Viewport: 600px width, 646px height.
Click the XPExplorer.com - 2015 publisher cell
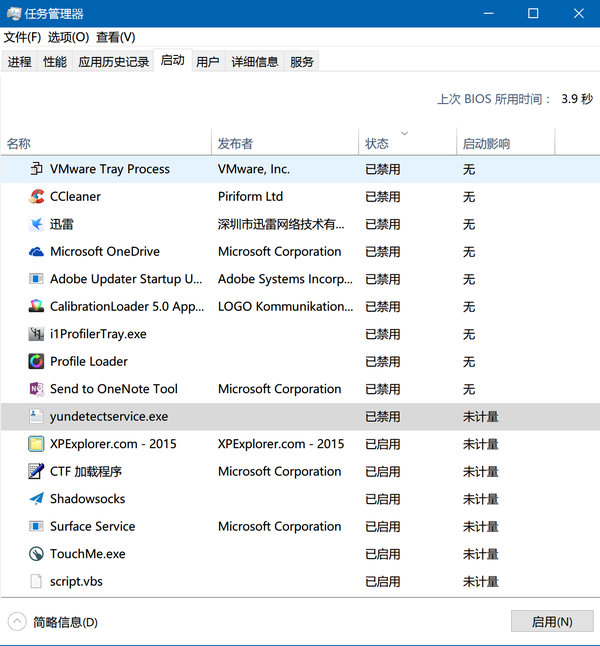tap(281, 444)
